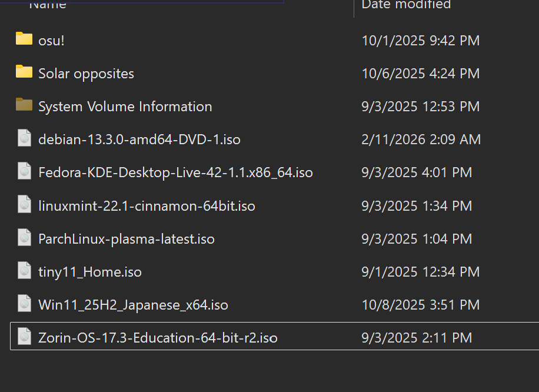This screenshot has height=392, width=539.
Task: Select the Win11_25H2_Japanese_x64.iso file name
Action: click(133, 305)
